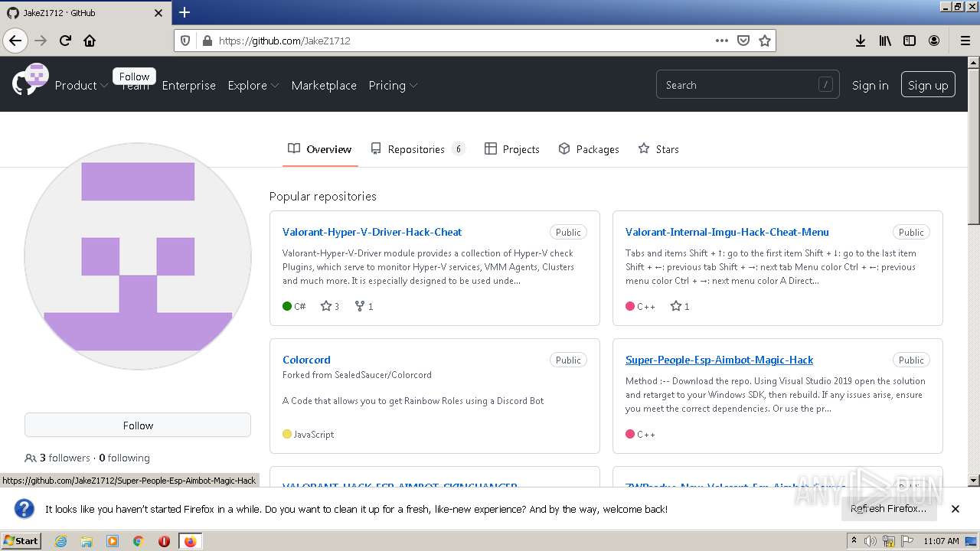This screenshot has height=551, width=980.
Task: Open the Firefox hamburger menu
Action: [965, 41]
